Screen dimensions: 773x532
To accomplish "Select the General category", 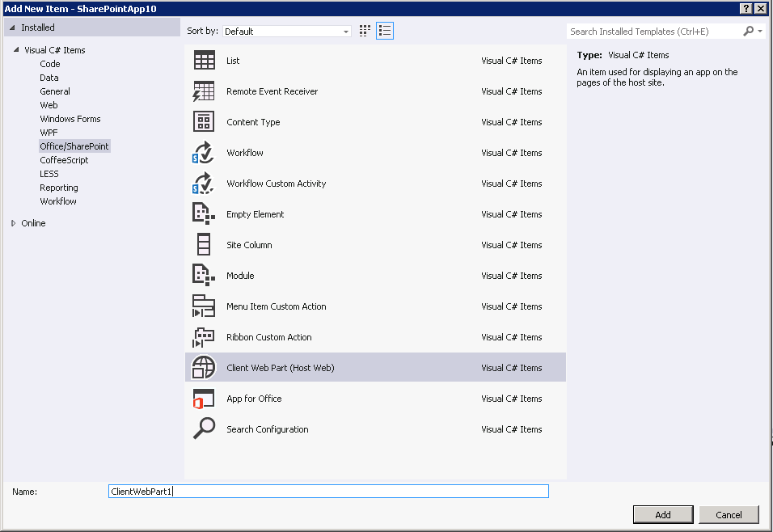I will (x=55, y=91).
